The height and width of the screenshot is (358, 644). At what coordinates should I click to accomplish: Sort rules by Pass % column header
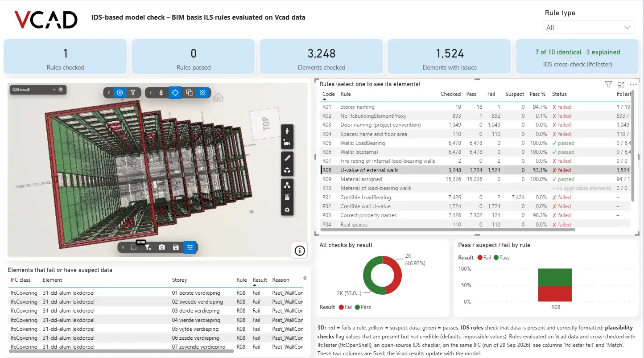tap(538, 94)
